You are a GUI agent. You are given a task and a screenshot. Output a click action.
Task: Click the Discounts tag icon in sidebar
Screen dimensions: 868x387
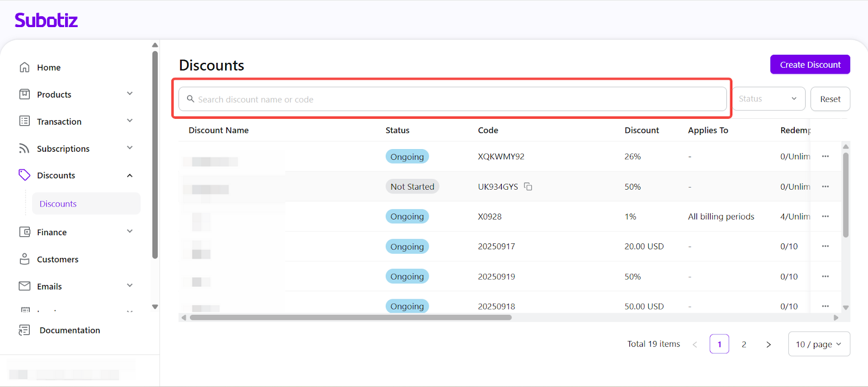point(24,175)
